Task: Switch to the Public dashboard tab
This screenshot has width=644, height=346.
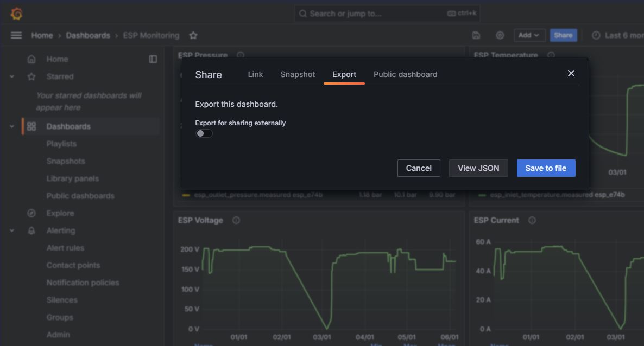Action: (405, 74)
